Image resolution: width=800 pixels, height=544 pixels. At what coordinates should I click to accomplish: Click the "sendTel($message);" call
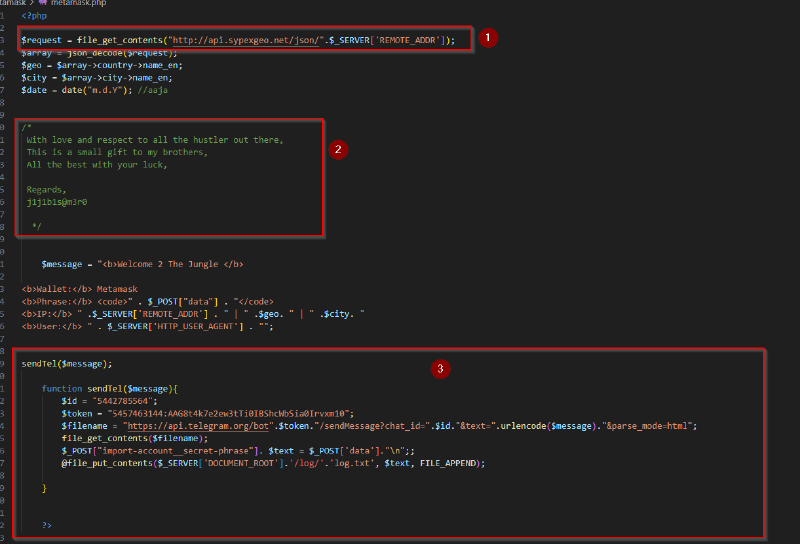coord(66,364)
